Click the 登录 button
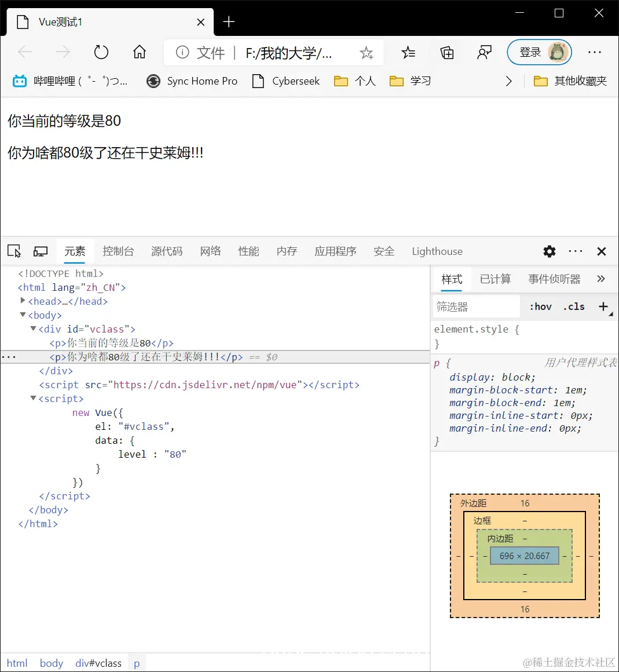 (530, 52)
